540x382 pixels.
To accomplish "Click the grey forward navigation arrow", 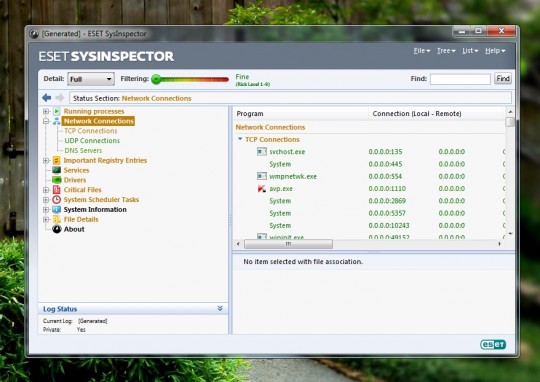I will [60, 98].
